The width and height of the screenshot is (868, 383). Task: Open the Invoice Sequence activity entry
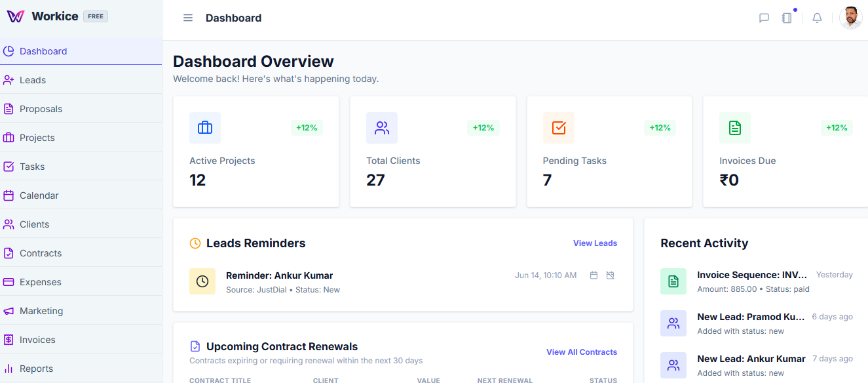point(752,275)
